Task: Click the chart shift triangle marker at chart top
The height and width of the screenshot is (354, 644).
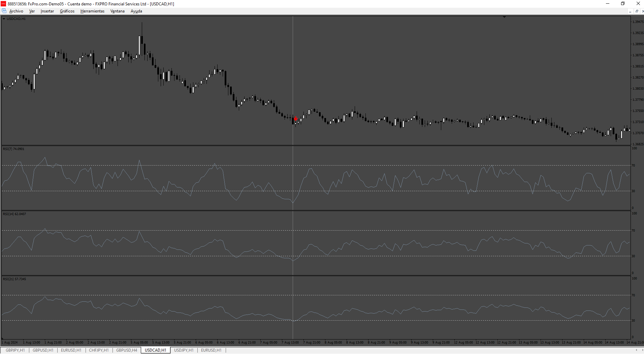Action: point(504,17)
